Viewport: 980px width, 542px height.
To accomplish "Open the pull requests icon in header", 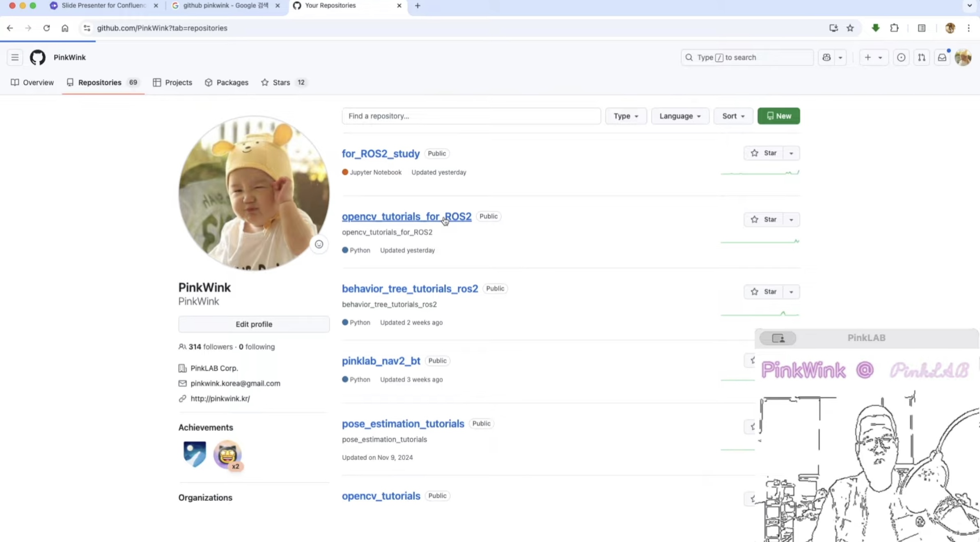I will coord(921,57).
